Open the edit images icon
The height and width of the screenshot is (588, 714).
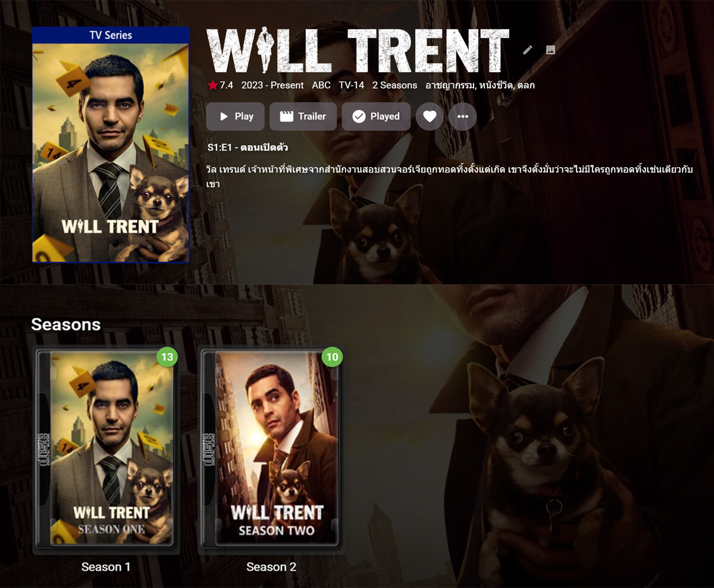(x=550, y=50)
